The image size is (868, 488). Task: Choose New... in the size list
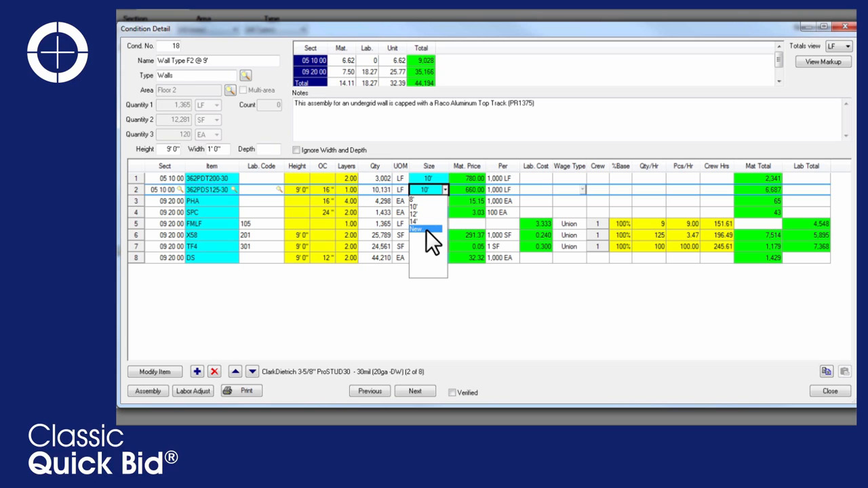point(426,229)
